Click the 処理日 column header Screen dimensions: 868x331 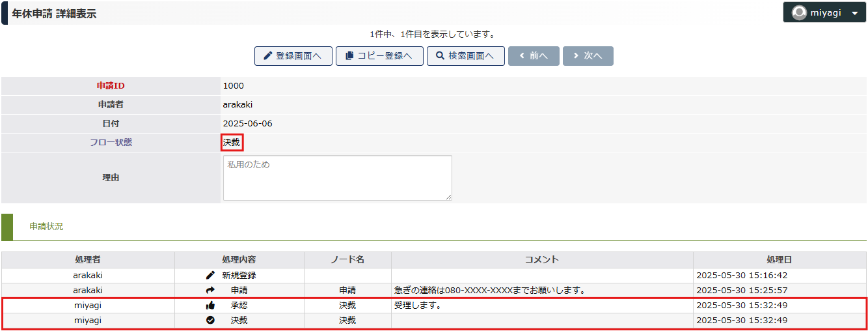(x=780, y=260)
